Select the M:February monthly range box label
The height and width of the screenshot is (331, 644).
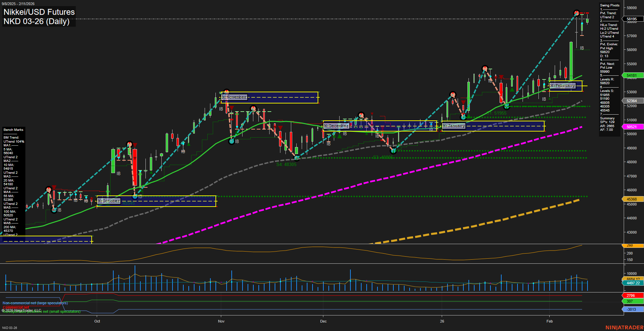click(563, 86)
